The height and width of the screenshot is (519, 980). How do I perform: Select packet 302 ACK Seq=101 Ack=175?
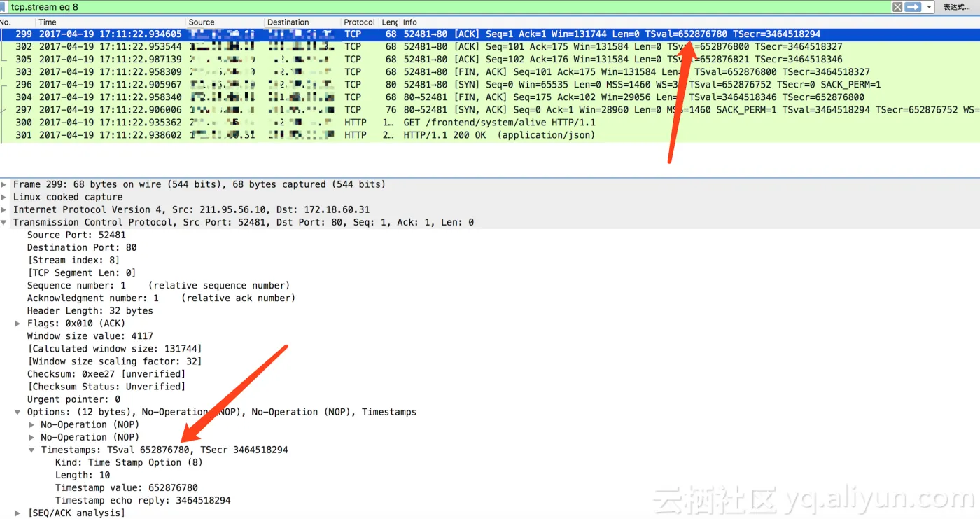point(490,46)
